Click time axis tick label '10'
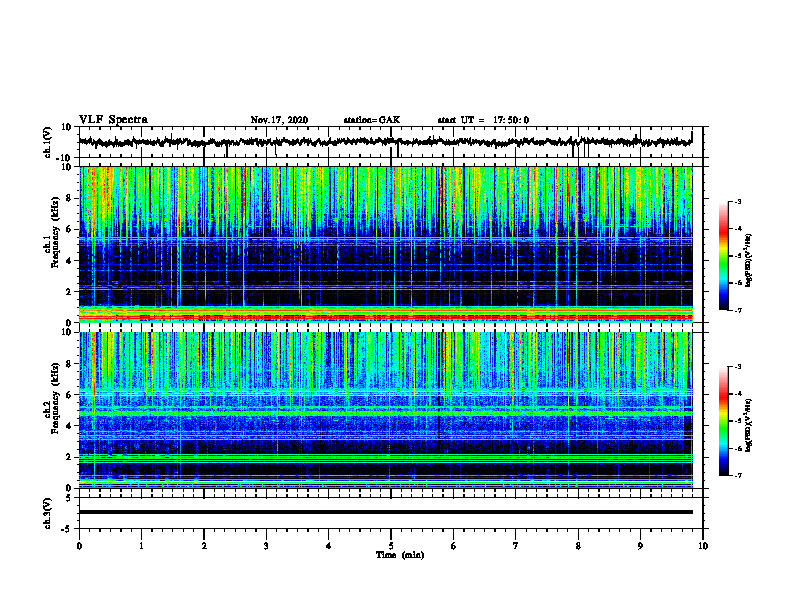Viewport: 792px width, 612px height. (703, 546)
